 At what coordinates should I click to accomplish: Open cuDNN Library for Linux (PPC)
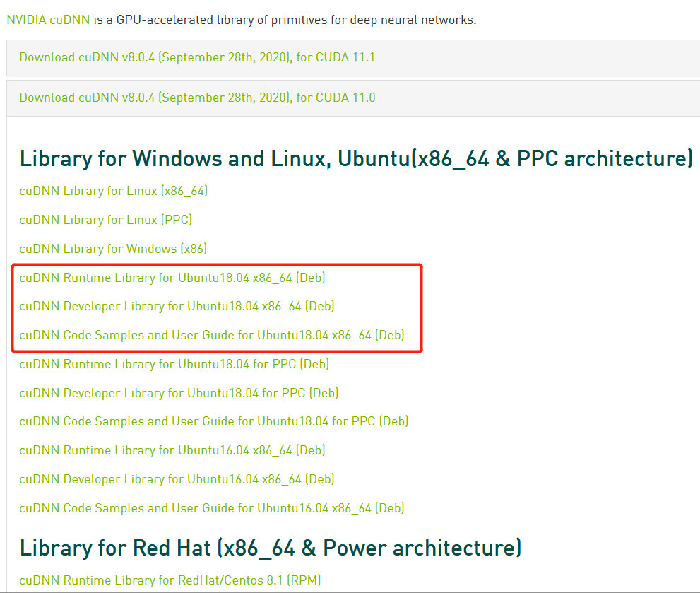(105, 219)
